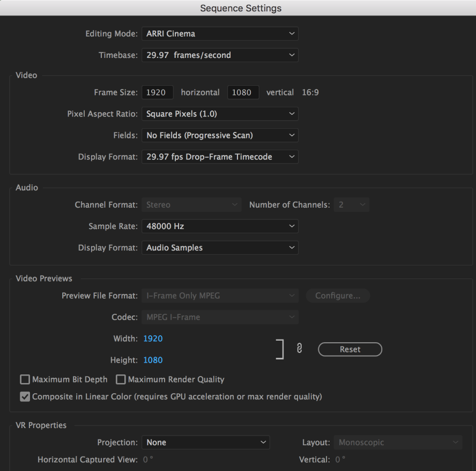Enable Maximum Render Quality
Image resolution: width=476 pixels, height=471 pixels.
121,379
